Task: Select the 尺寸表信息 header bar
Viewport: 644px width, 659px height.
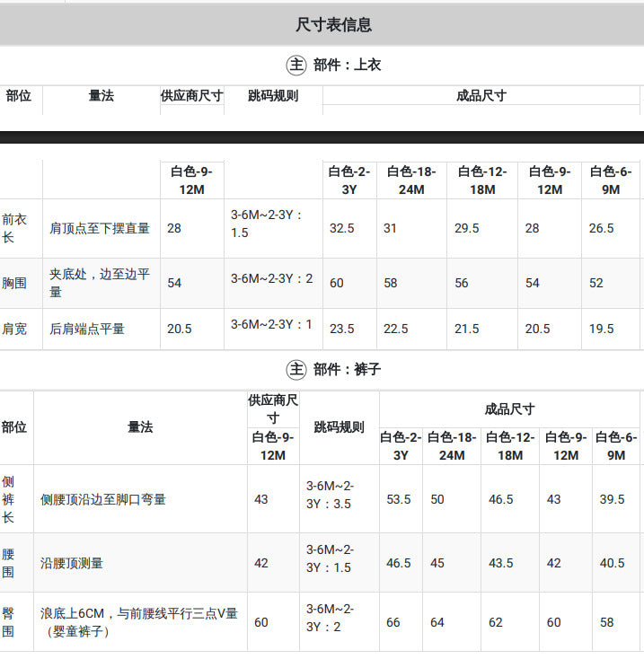Action: 322,24
